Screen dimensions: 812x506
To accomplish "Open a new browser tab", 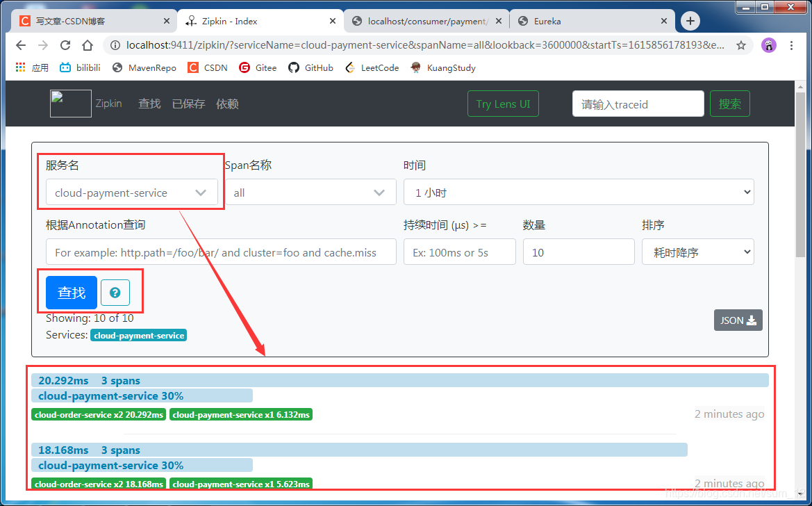I will (690, 22).
